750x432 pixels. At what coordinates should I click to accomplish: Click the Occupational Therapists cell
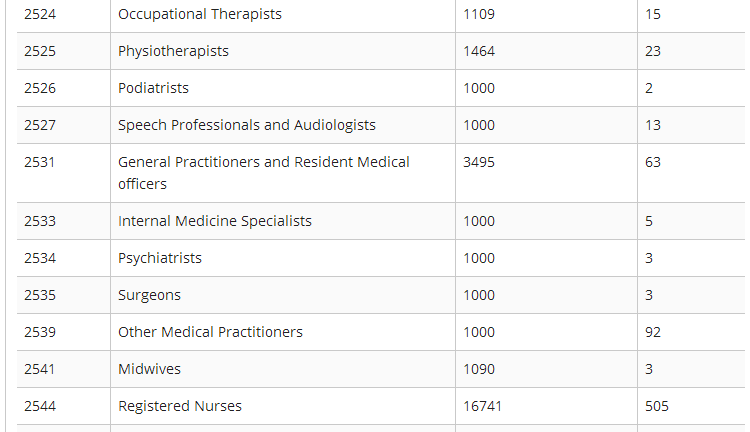200,15
